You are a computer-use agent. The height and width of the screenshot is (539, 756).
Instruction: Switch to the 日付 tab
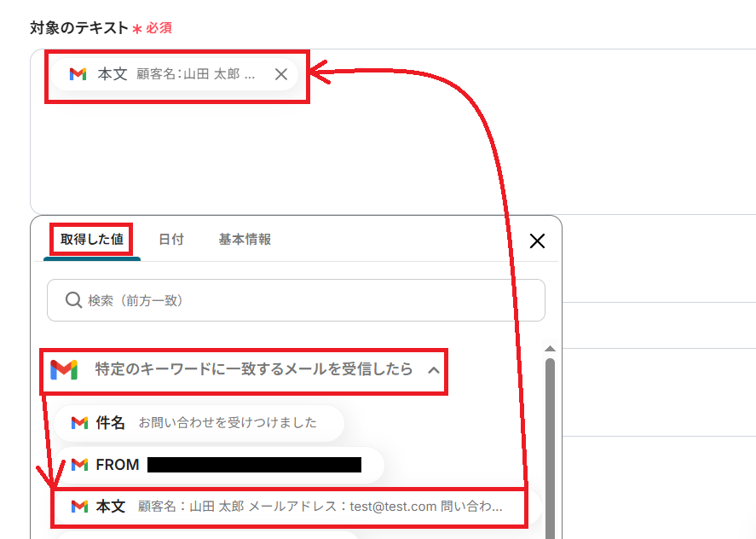click(x=171, y=240)
